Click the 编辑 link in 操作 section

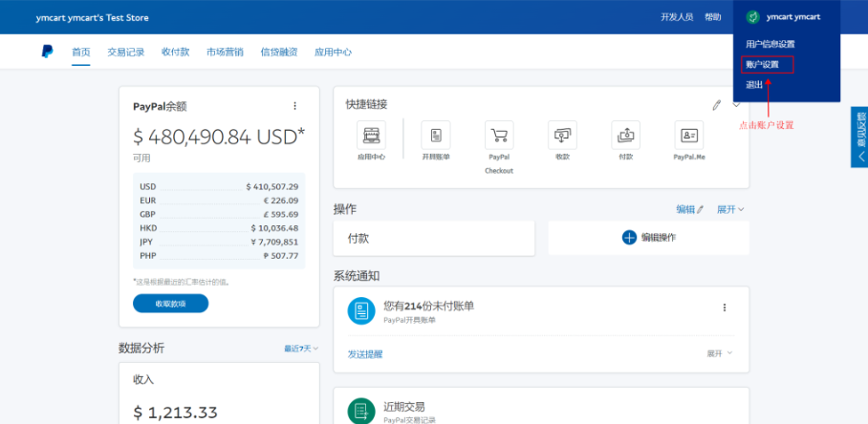click(690, 209)
